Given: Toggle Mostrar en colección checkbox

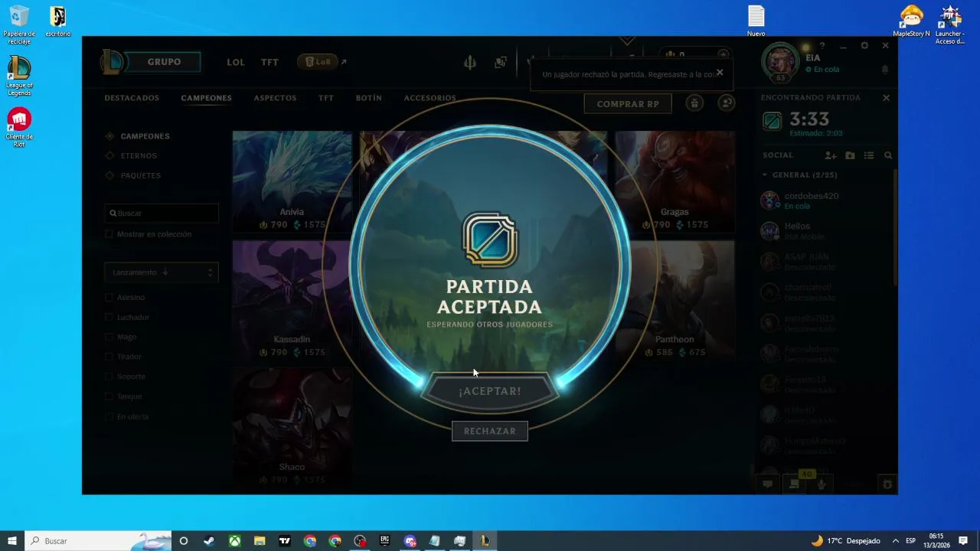Looking at the screenshot, I should 109,234.
